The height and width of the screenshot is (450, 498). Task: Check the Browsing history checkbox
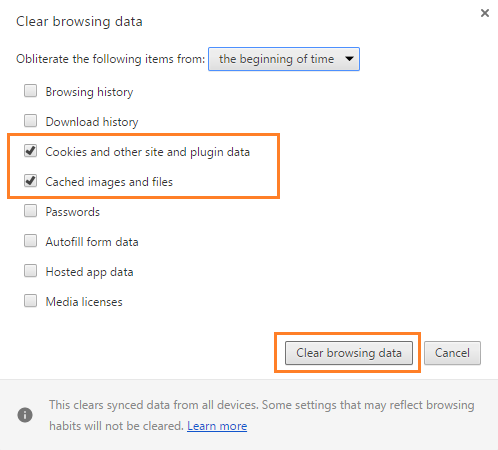[30, 91]
